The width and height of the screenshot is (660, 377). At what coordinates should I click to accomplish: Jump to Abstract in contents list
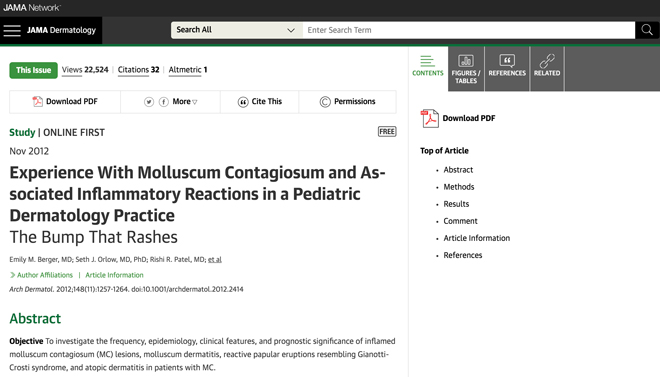(x=458, y=170)
